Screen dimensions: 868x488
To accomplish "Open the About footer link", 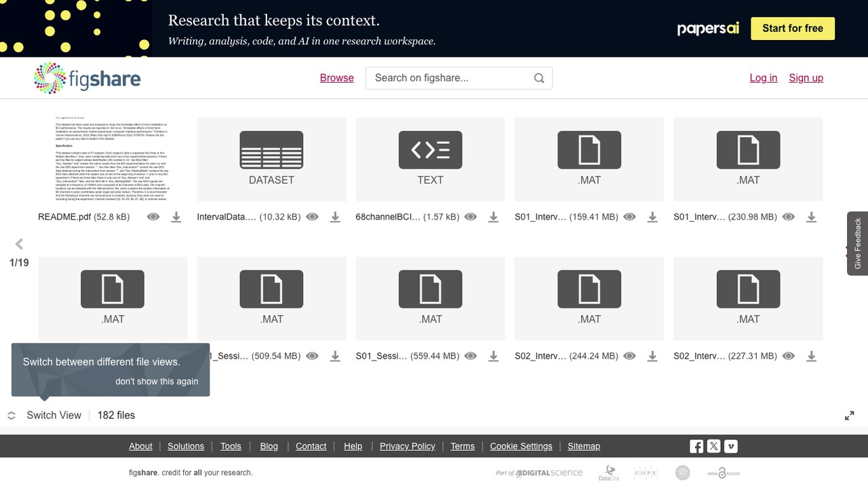I will 140,446.
